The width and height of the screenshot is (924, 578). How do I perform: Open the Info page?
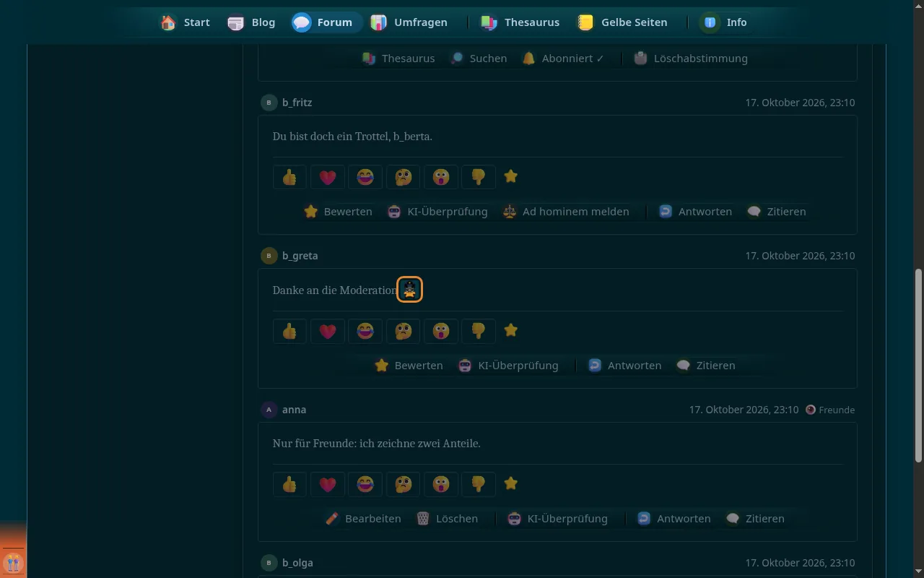[x=725, y=22]
